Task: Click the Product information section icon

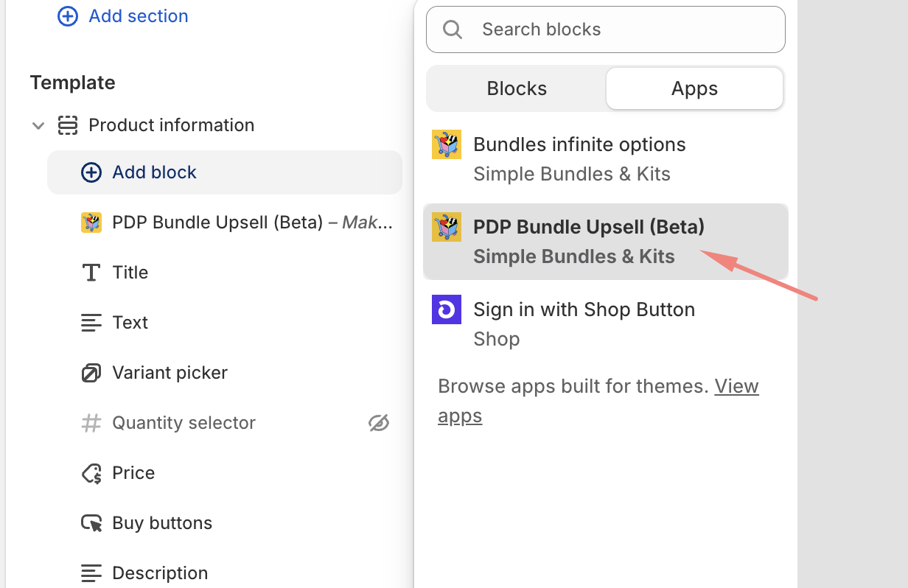Action: coord(68,125)
